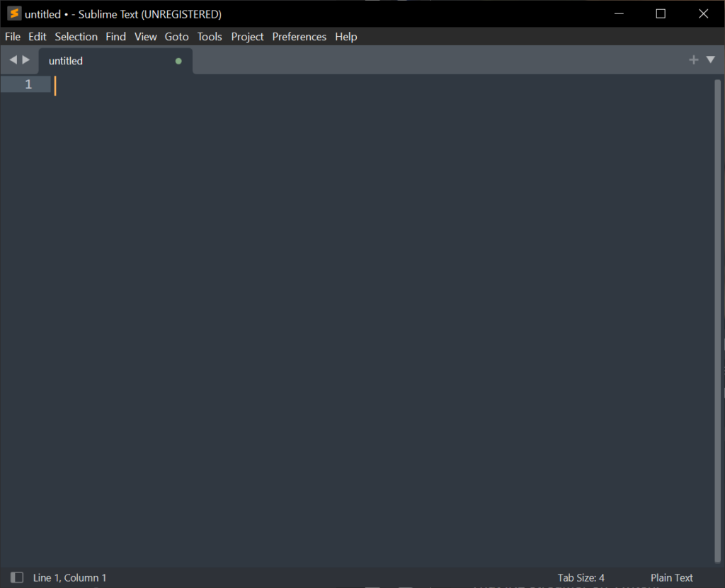
Task: Open the Tab Size: 4 selector
Action: (581, 578)
